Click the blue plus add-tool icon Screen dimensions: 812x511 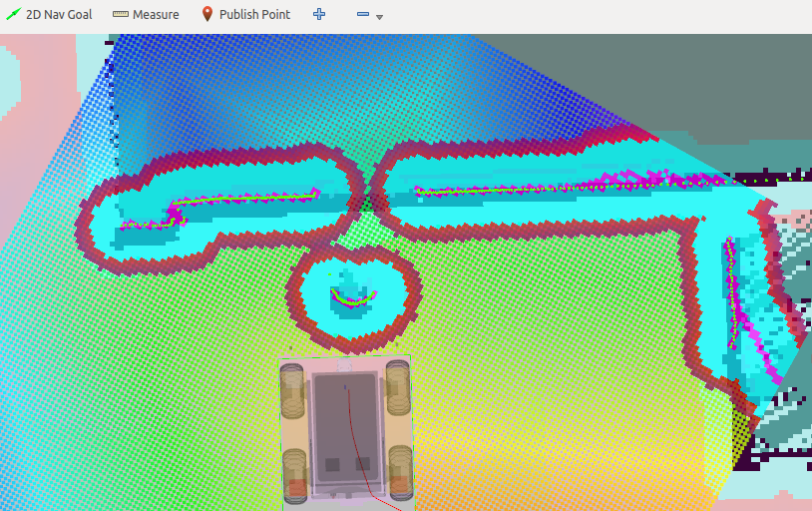point(319,15)
